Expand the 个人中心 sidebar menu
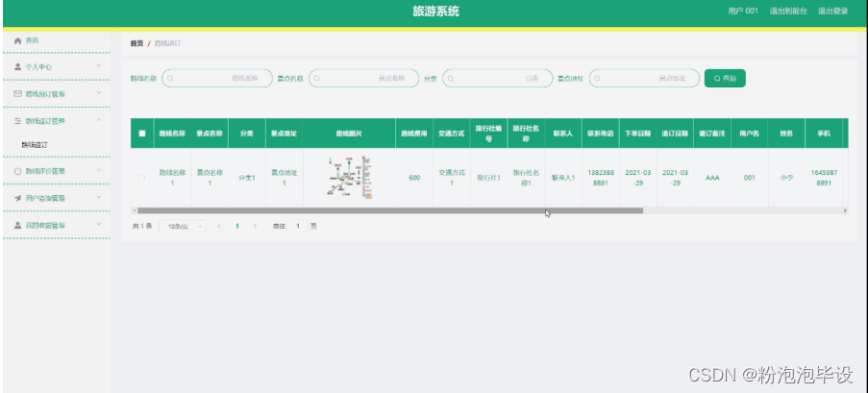Viewport: 868px width, 393px height. (x=56, y=66)
